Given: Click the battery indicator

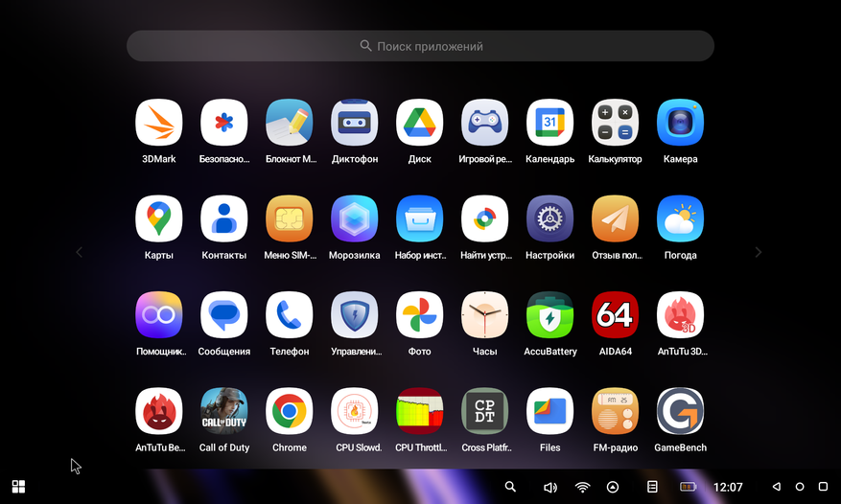Looking at the screenshot, I should pos(689,487).
